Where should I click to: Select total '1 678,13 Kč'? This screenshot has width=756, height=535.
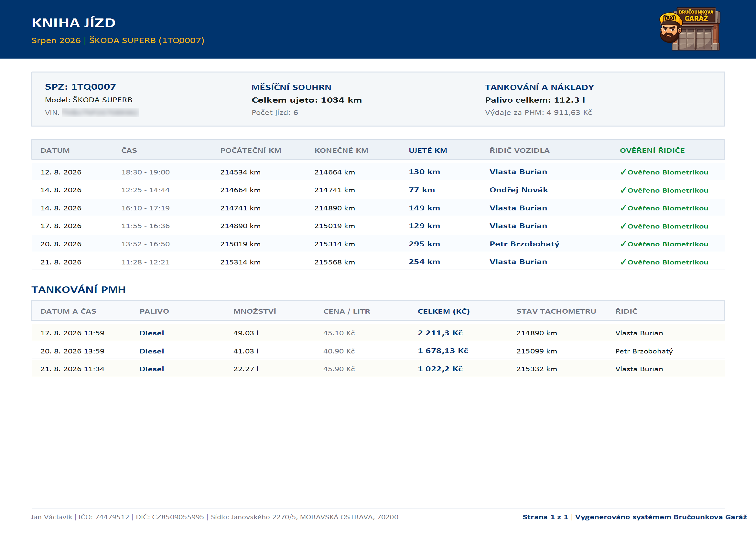tap(443, 351)
